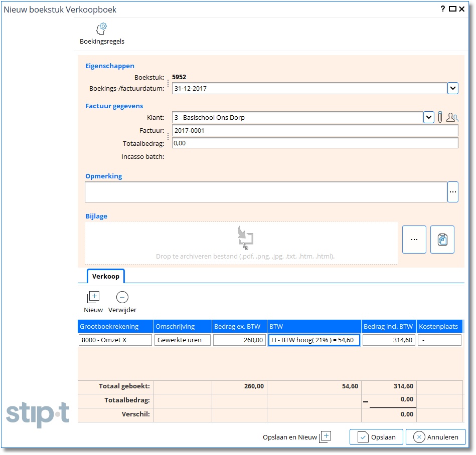
Task: Remove line with Verwijder icon
Action: pyautogui.click(x=122, y=298)
